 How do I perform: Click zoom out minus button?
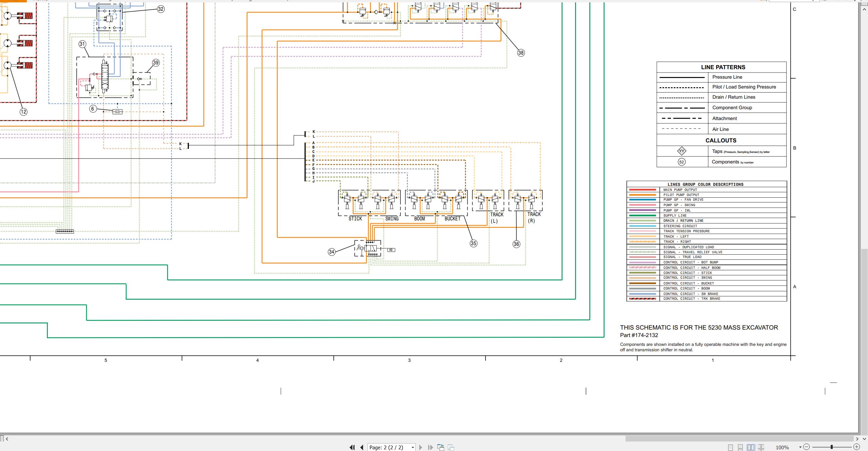(x=807, y=447)
